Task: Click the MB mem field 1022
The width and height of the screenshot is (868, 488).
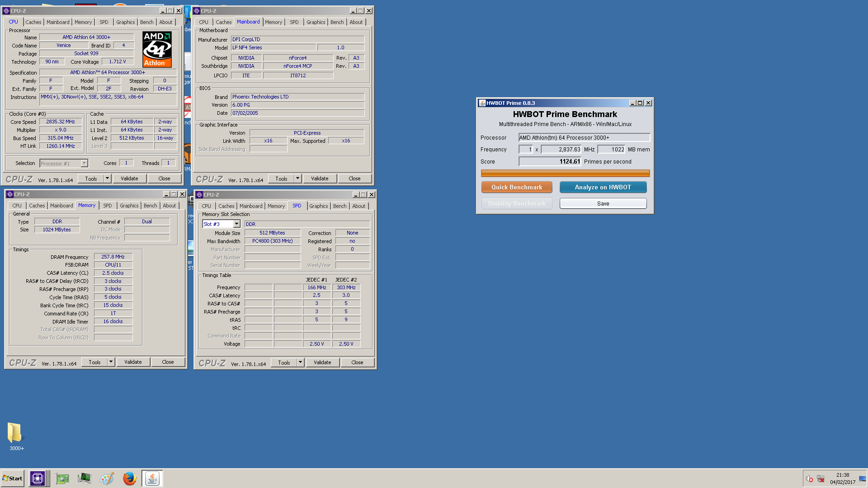Action: pos(611,149)
